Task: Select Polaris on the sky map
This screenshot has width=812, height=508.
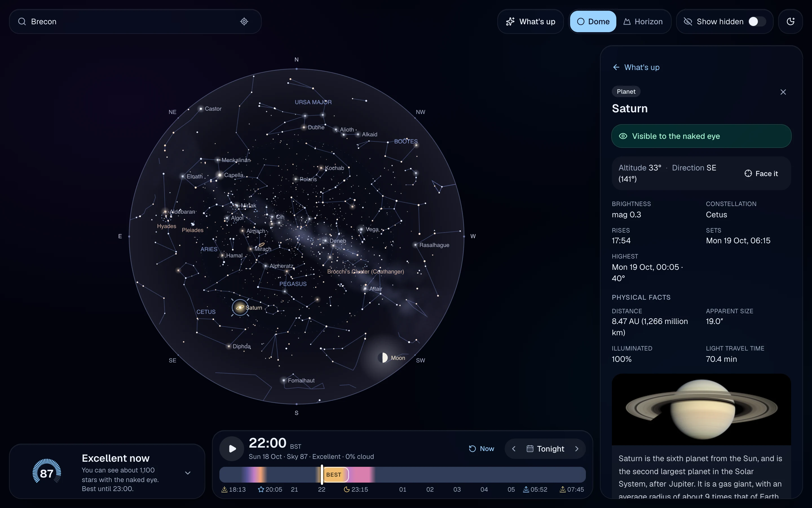Action: tap(295, 179)
